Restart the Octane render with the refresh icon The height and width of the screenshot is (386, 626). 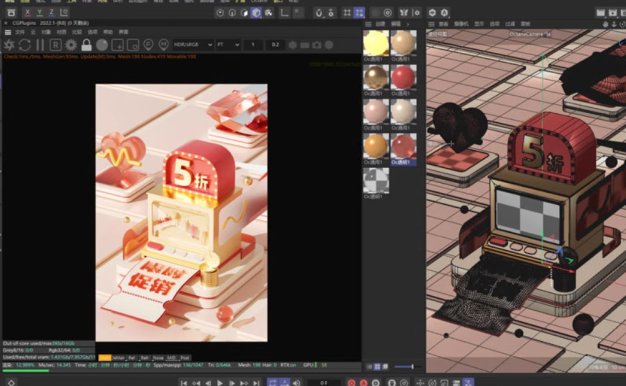pyautogui.click(x=24, y=45)
